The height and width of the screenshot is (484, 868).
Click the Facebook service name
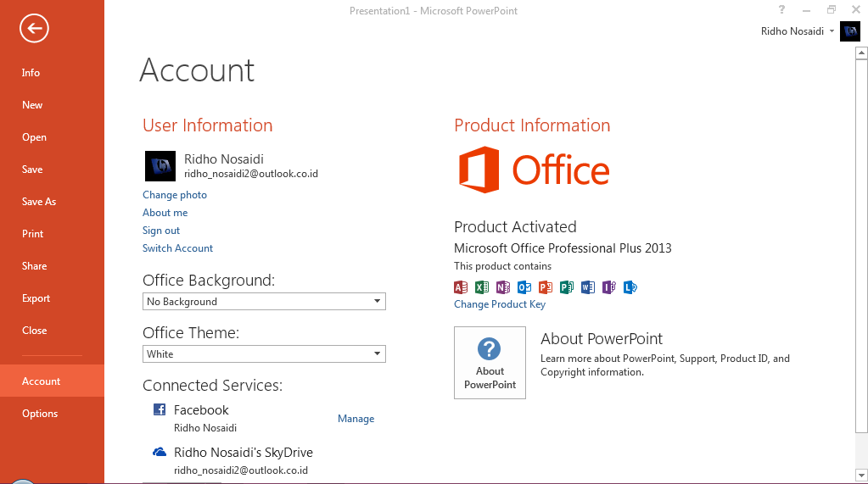pyautogui.click(x=201, y=410)
